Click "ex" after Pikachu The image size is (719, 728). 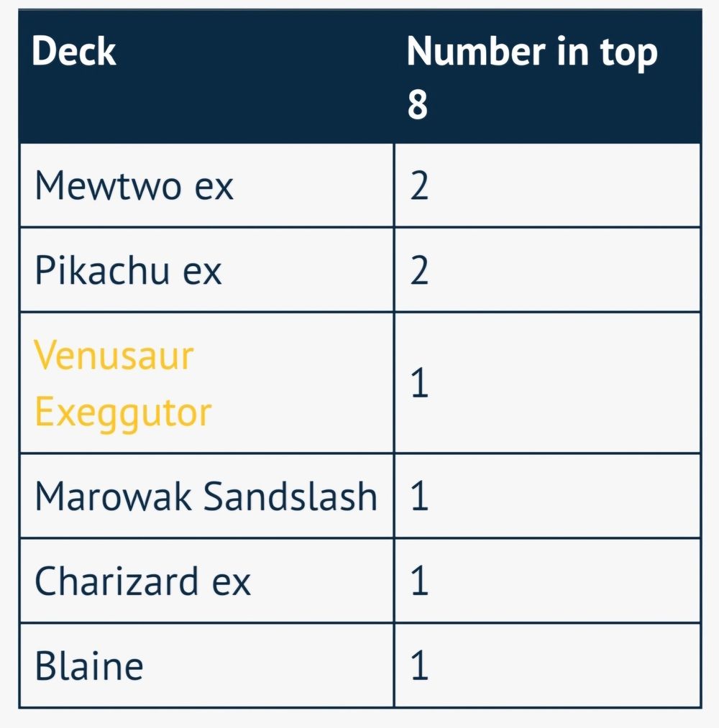(202, 270)
